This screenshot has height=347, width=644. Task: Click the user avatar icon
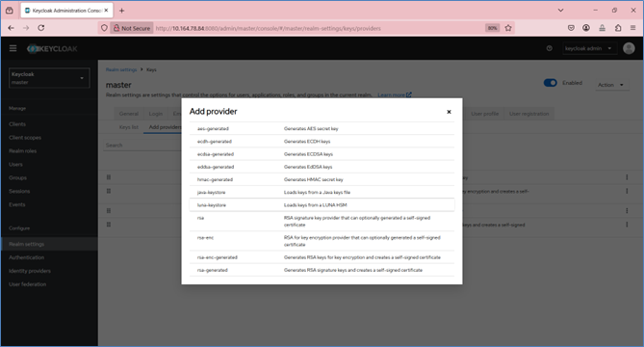pos(629,48)
